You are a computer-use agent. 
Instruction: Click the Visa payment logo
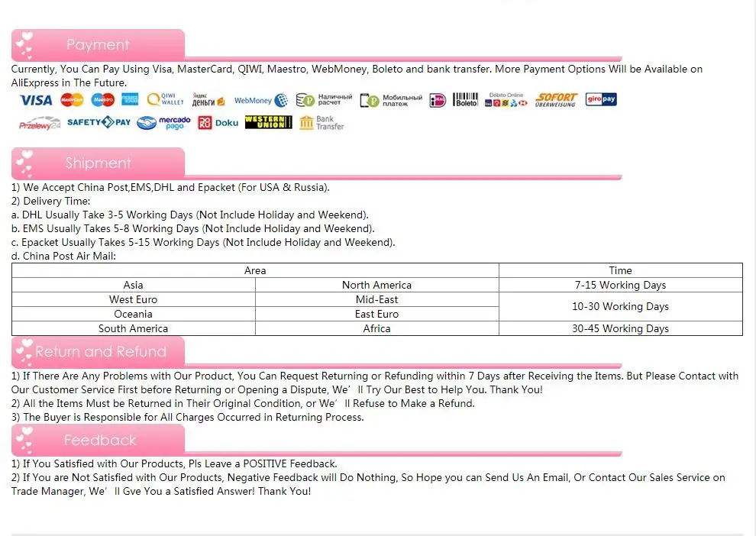pos(36,100)
